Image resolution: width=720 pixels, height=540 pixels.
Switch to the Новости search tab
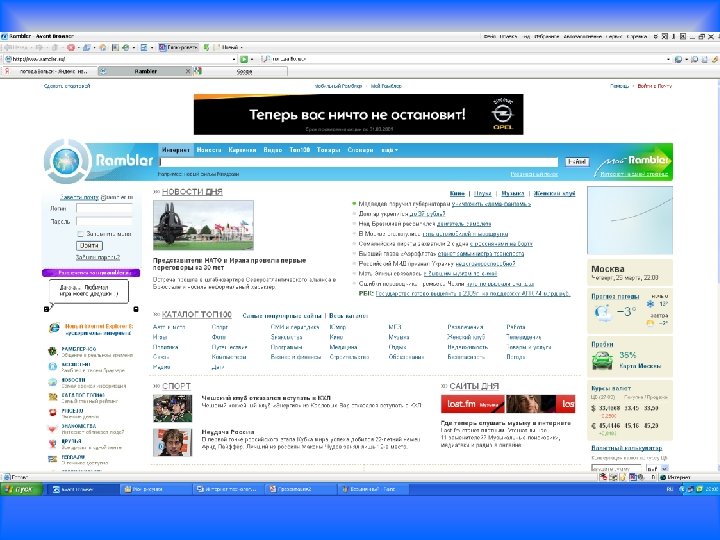pyautogui.click(x=209, y=150)
